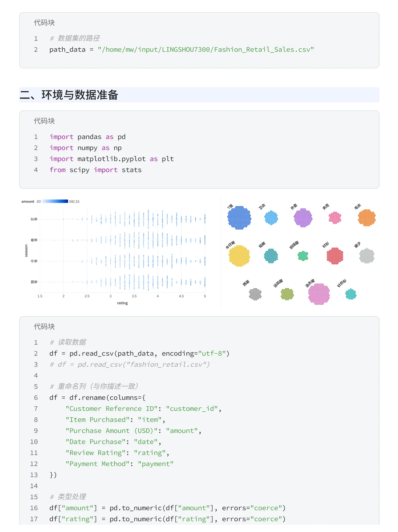Click the amount color gradient legend bar
Viewport: 398px width, 532px height.
point(55,201)
